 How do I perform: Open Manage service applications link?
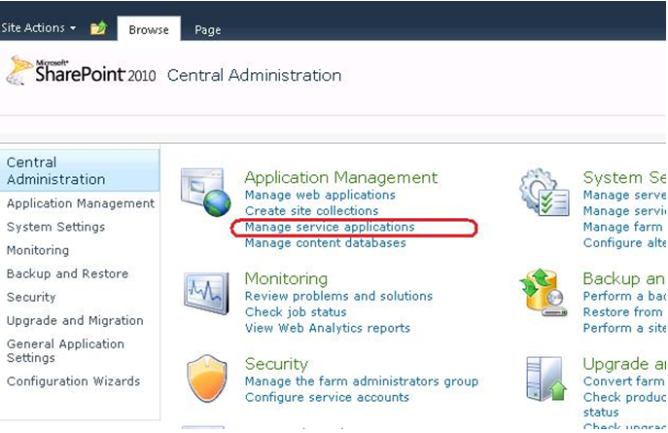point(329,228)
